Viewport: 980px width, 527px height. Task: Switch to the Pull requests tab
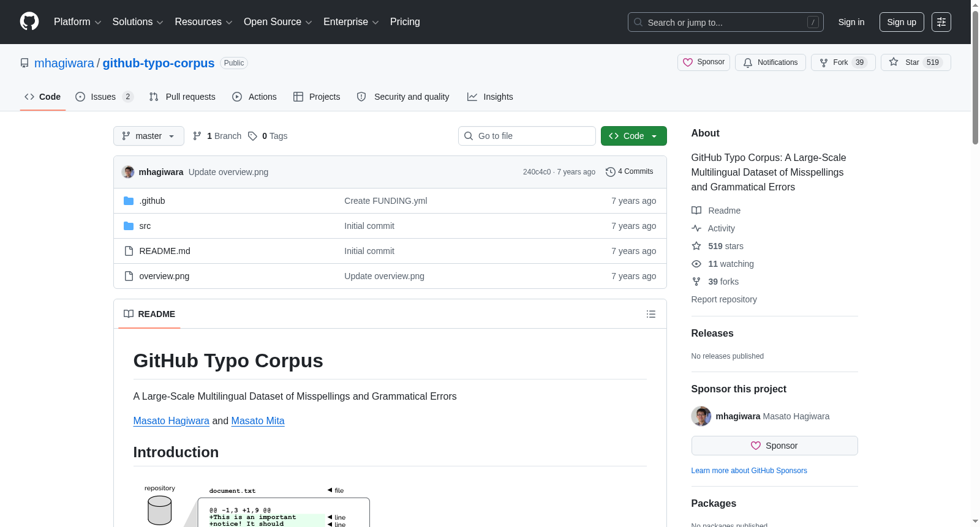pos(183,97)
